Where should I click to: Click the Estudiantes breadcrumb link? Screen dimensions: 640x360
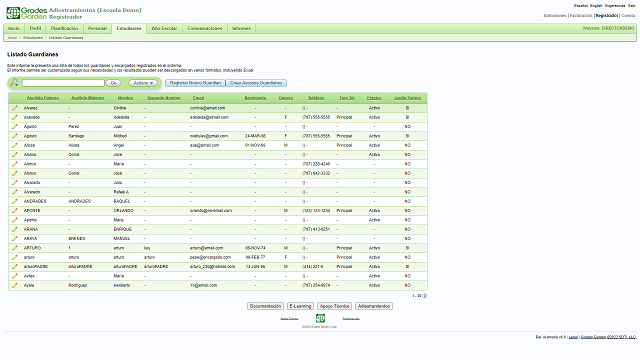(x=33, y=38)
